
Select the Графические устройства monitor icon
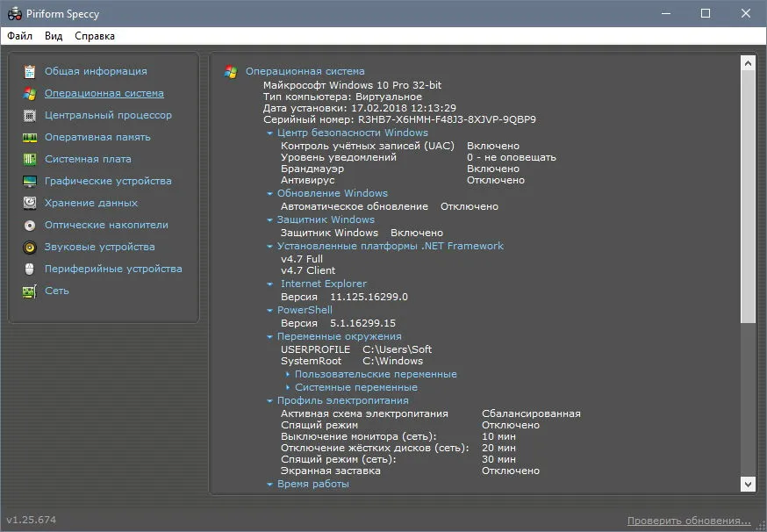click(30, 181)
